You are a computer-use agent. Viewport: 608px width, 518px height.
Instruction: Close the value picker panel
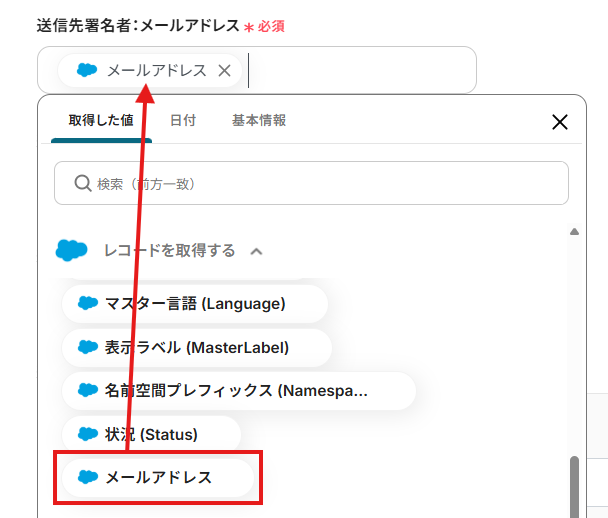click(x=560, y=122)
